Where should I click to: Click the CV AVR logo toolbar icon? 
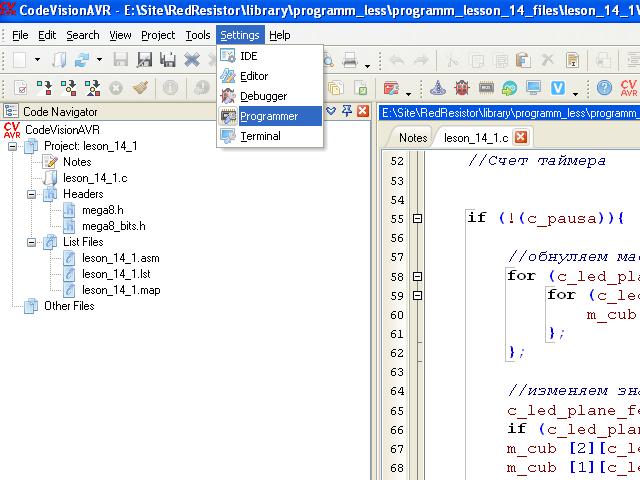tap(629, 88)
